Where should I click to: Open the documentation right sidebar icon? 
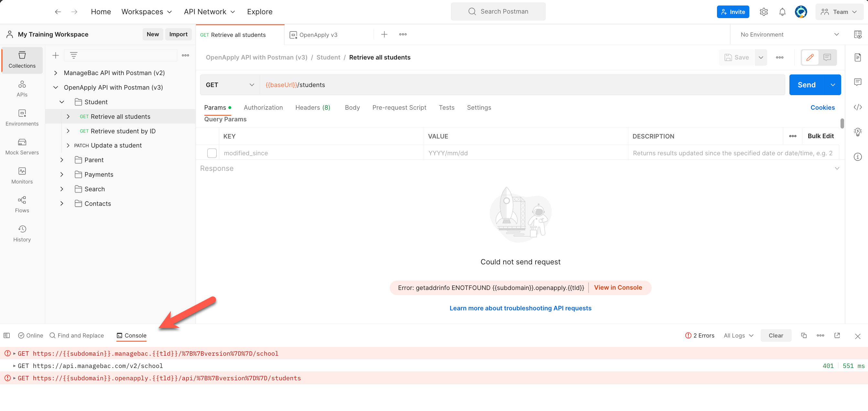click(858, 57)
